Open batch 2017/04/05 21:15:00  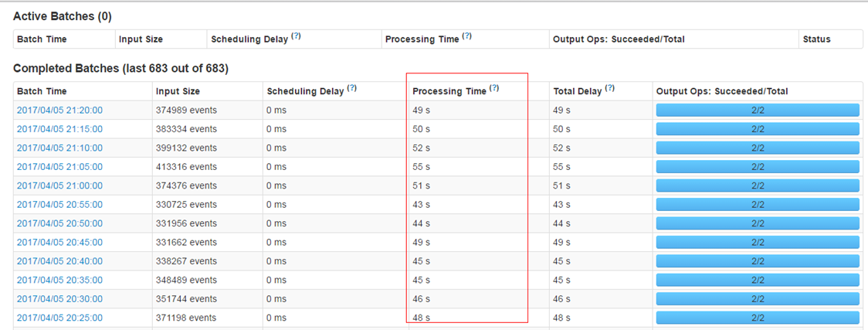click(59, 129)
